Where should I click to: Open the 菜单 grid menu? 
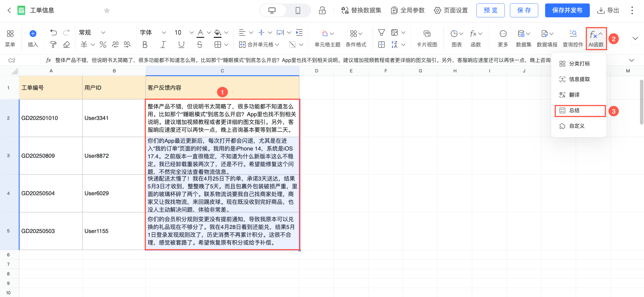[10, 38]
